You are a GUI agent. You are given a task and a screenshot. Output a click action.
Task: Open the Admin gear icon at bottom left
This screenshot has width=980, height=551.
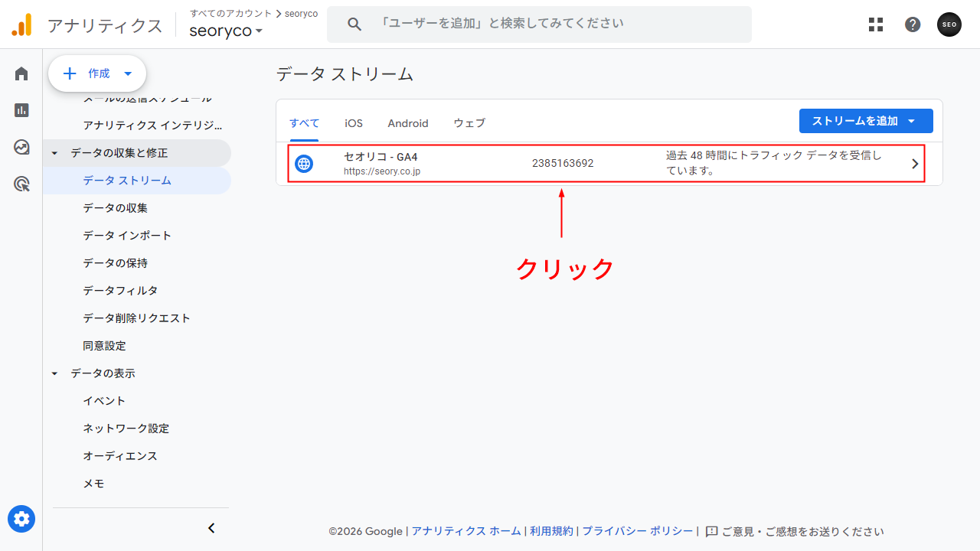pyautogui.click(x=21, y=519)
